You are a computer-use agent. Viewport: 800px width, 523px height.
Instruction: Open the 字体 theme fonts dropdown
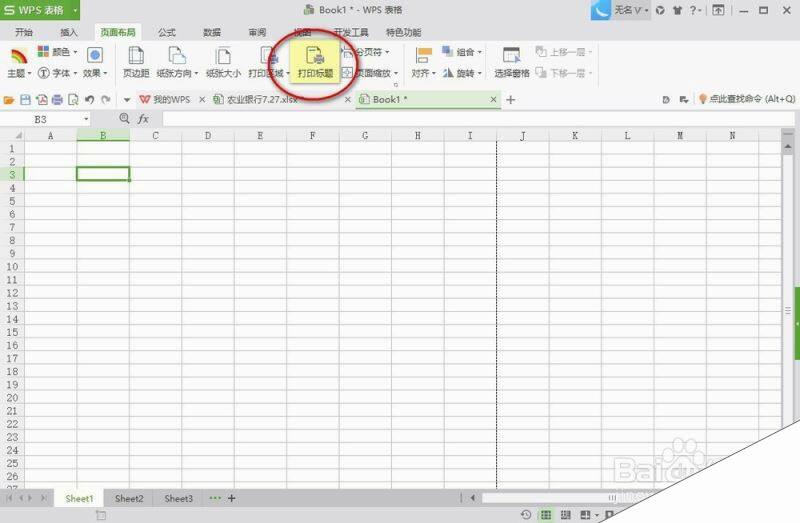(x=58, y=73)
